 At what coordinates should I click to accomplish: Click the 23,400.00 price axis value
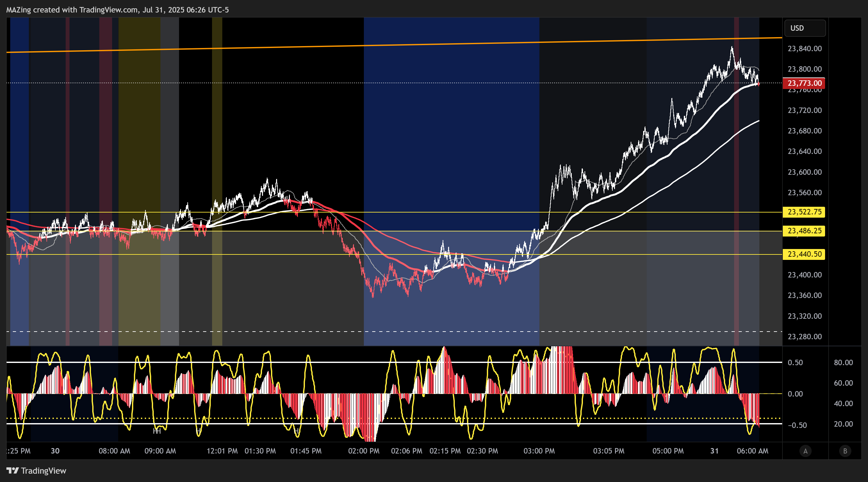[805, 275]
